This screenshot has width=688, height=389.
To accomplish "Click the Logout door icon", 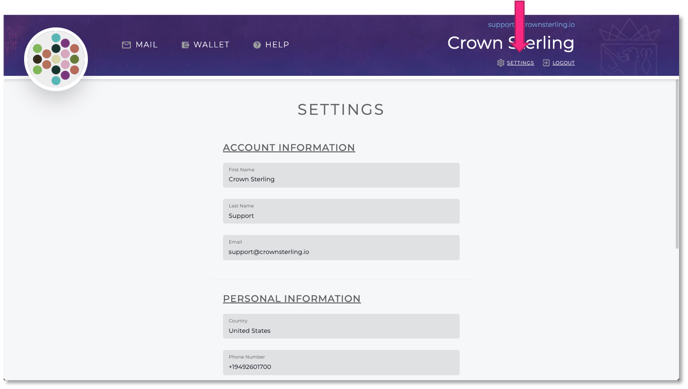I will [x=546, y=63].
